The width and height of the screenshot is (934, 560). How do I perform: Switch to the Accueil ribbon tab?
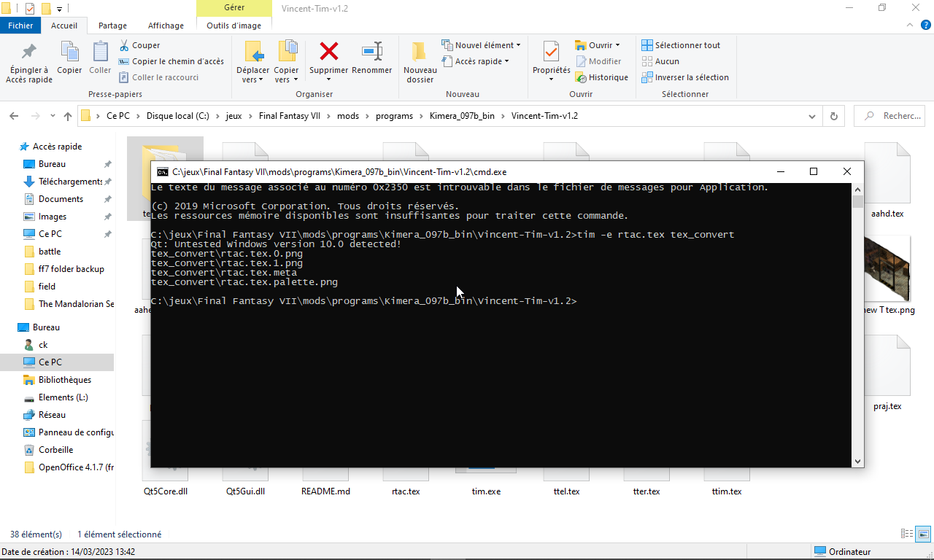[x=64, y=26]
